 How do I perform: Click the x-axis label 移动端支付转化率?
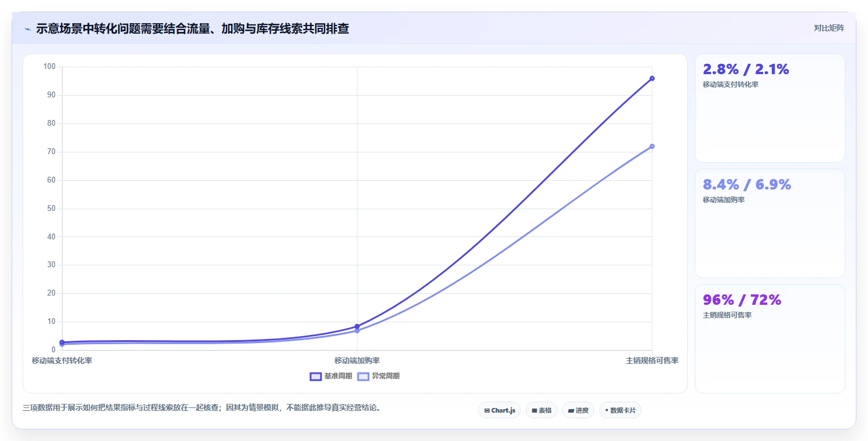[x=62, y=360]
